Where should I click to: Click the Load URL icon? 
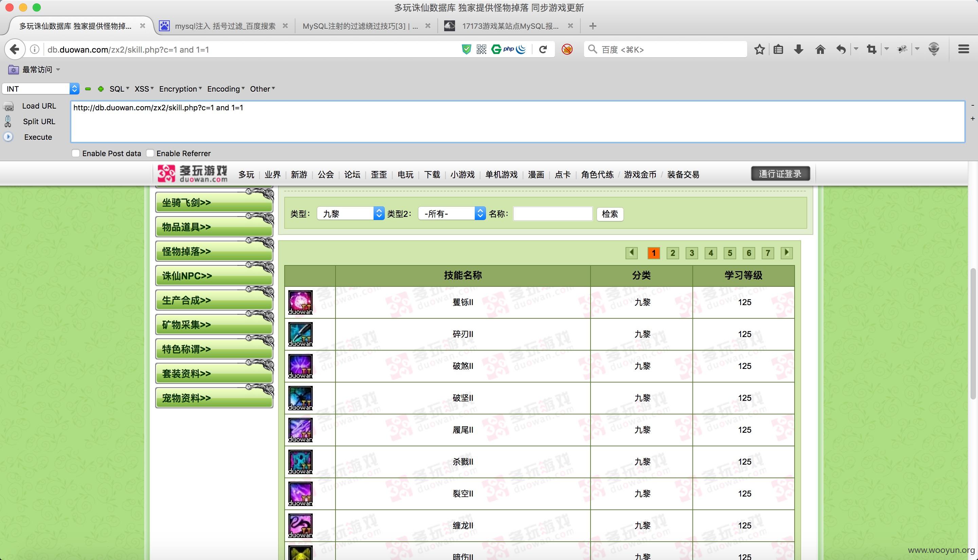(8, 106)
